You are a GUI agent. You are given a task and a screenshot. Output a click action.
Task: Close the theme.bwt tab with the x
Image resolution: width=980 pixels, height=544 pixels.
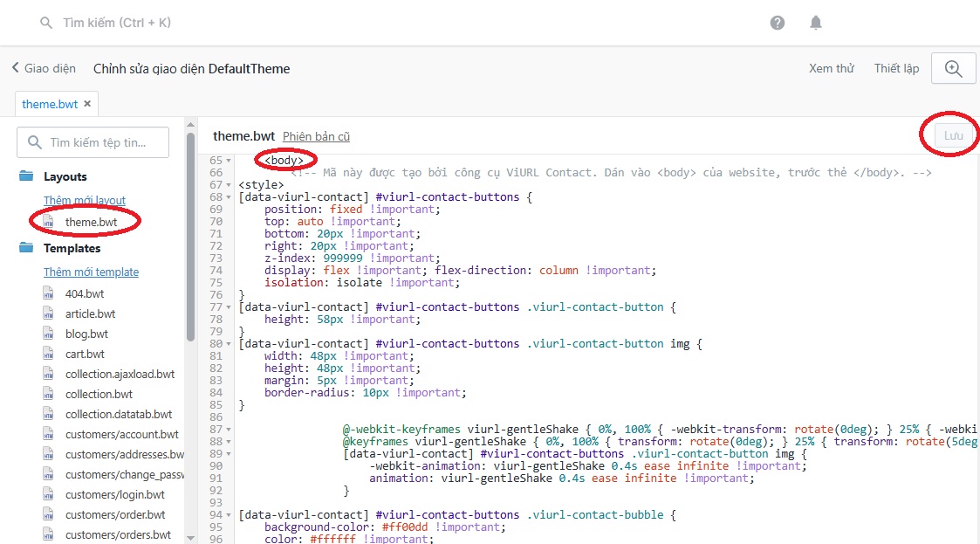(87, 104)
